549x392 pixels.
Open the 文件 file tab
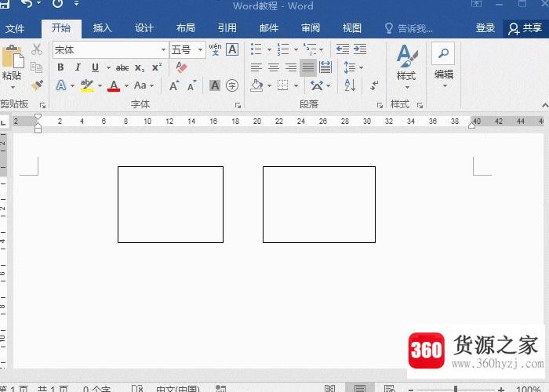(x=15, y=28)
